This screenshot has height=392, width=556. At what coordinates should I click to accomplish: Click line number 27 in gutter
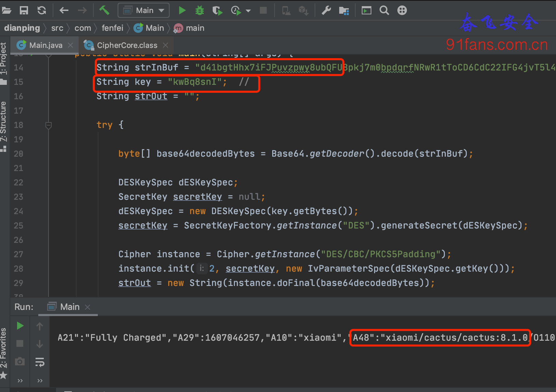(18, 254)
